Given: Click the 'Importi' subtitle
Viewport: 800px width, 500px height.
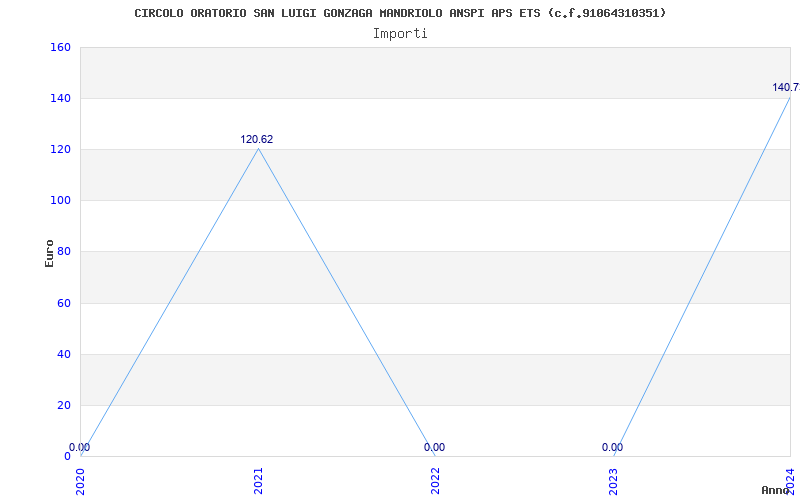Looking at the screenshot, I should click(x=400, y=33).
